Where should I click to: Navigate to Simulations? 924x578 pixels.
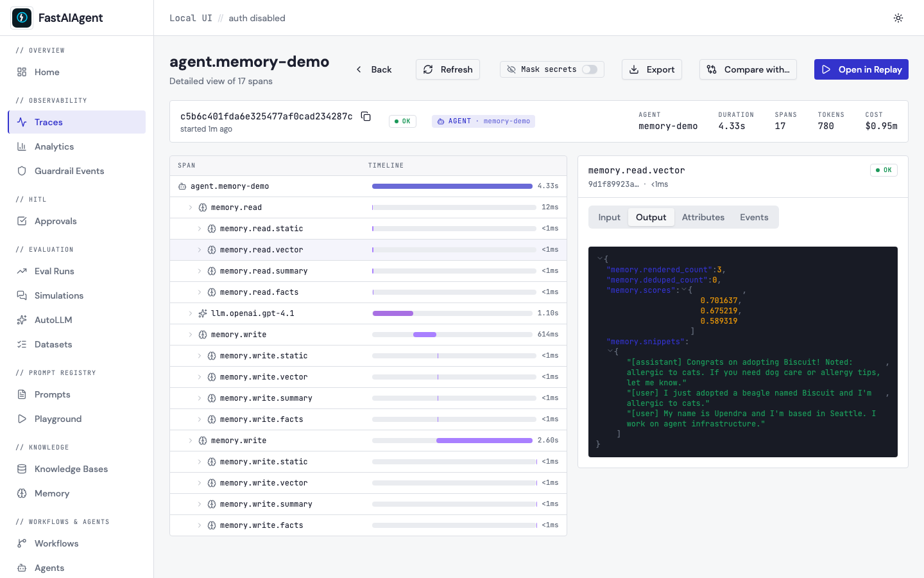[77, 295]
